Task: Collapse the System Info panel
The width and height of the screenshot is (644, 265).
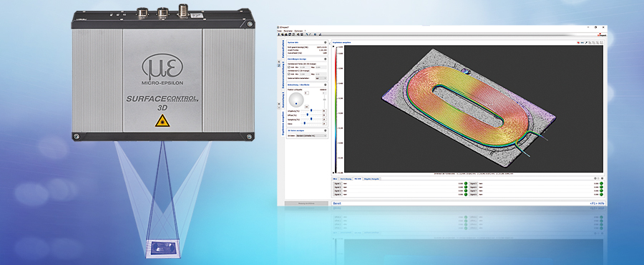Action: [x=326, y=42]
